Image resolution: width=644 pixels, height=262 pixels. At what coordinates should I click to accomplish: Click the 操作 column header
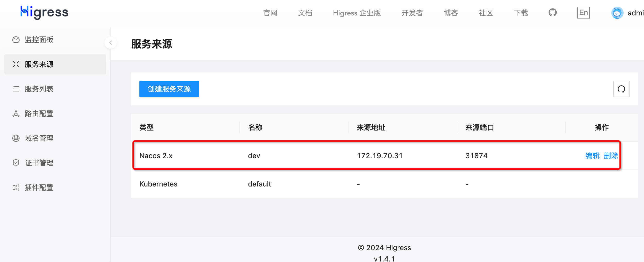pos(602,127)
